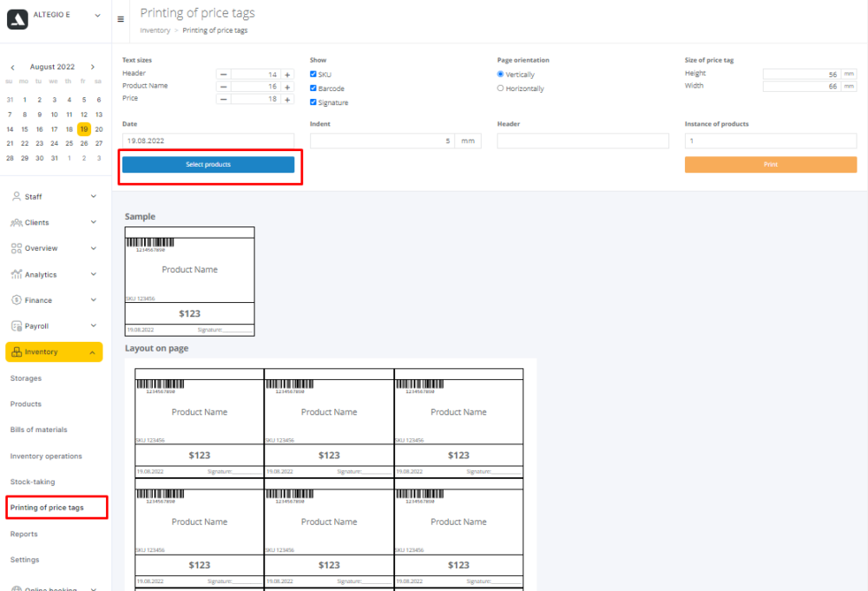This screenshot has width=868, height=591.
Task: Click the price tag Width field
Action: point(801,86)
